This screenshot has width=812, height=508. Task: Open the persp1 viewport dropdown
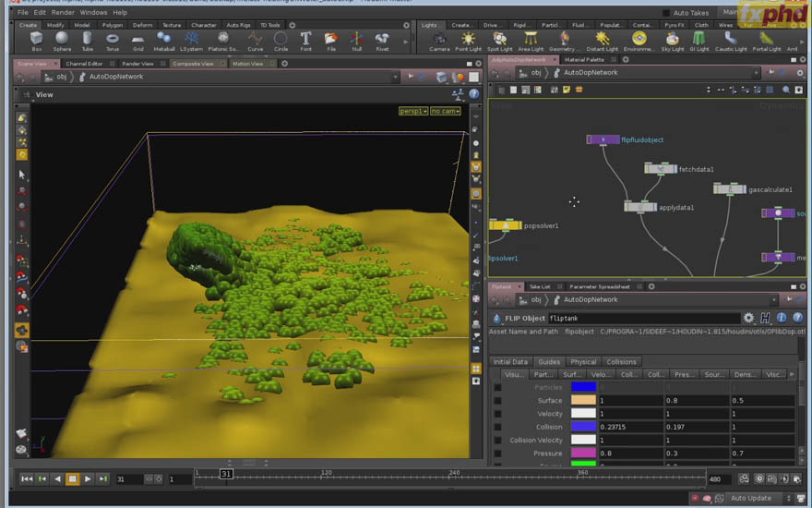click(x=412, y=111)
